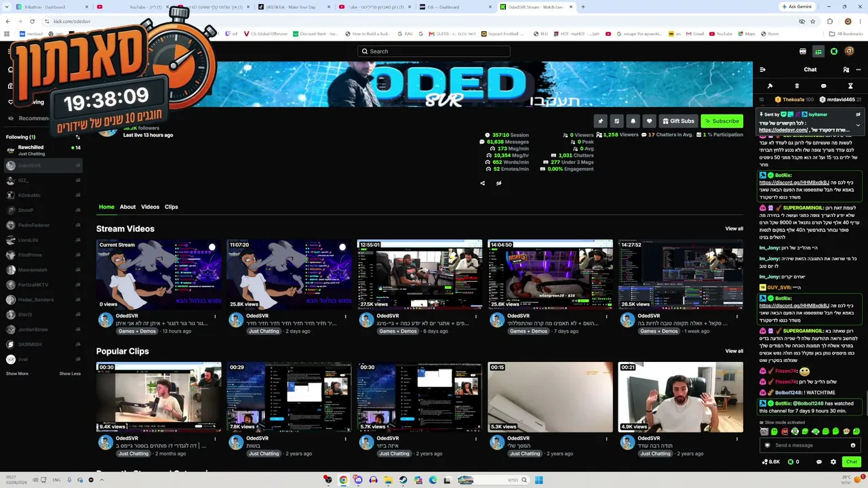Screen dimensions: 868x488
Task: Bookmark page with the star icon
Action: point(812,22)
